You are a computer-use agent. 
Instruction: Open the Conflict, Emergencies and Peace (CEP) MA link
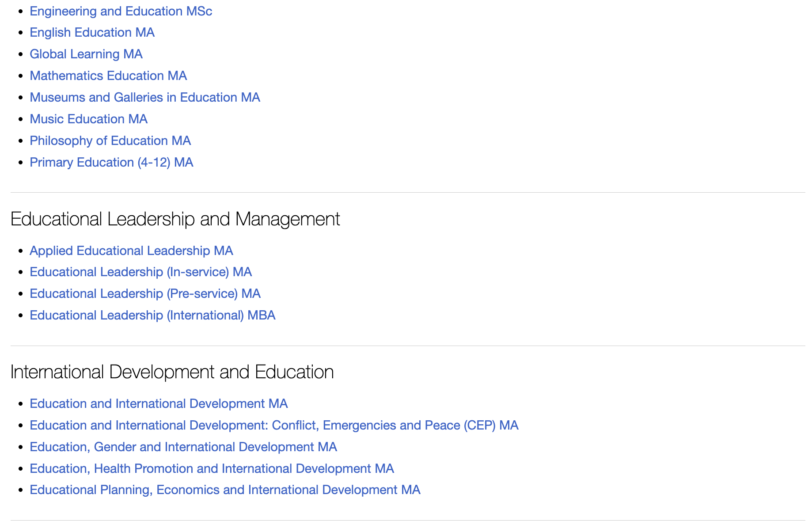tap(274, 426)
